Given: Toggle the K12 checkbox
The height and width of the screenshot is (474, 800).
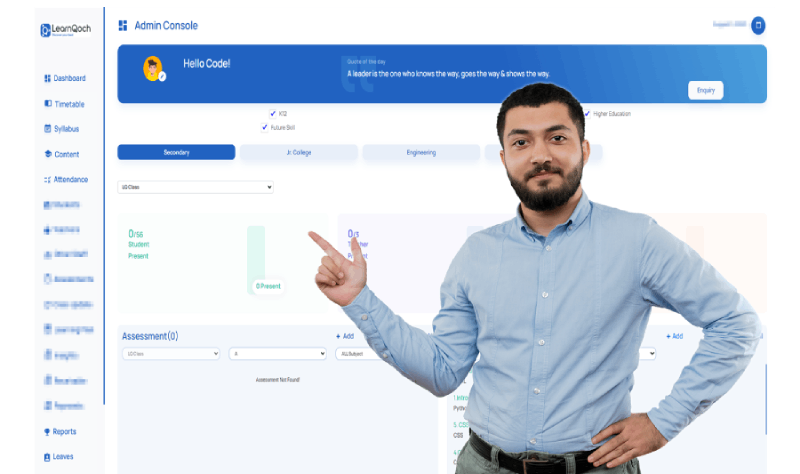Looking at the screenshot, I should coord(273,113).
